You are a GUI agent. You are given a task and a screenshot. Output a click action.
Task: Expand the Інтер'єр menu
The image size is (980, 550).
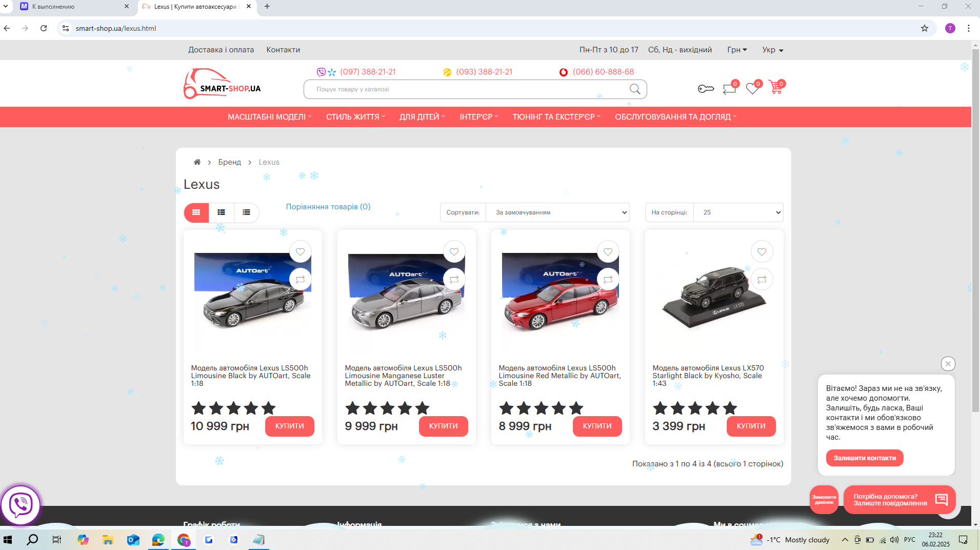tap(479, 117)
